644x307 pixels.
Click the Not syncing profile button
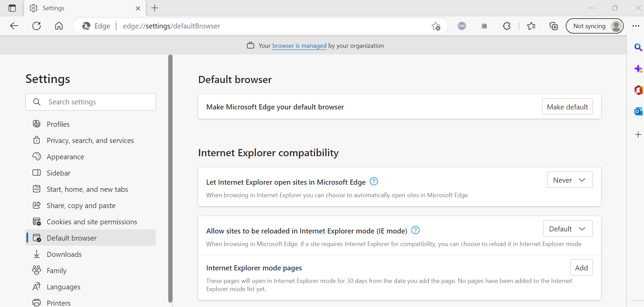(595, 26)
